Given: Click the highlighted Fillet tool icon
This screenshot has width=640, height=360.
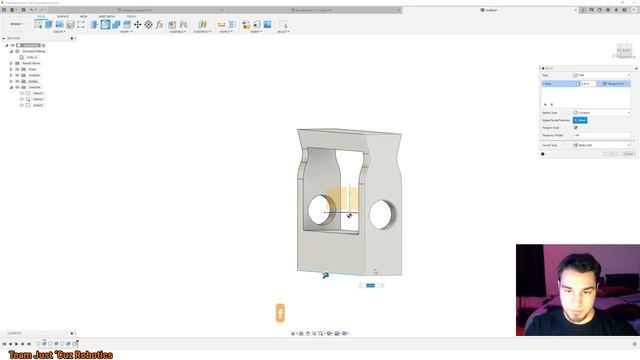Looking at the screenshot, I should point(105,24).
